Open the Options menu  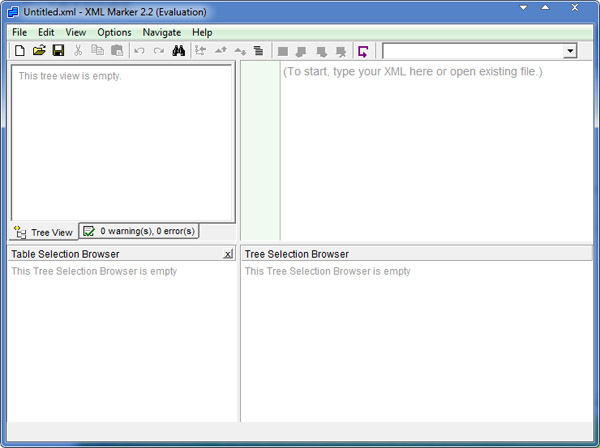pyautogui.click(x=114, y=33)
